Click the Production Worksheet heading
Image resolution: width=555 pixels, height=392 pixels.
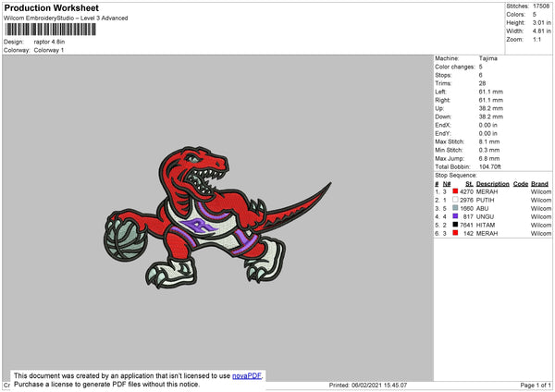[51, 7]
